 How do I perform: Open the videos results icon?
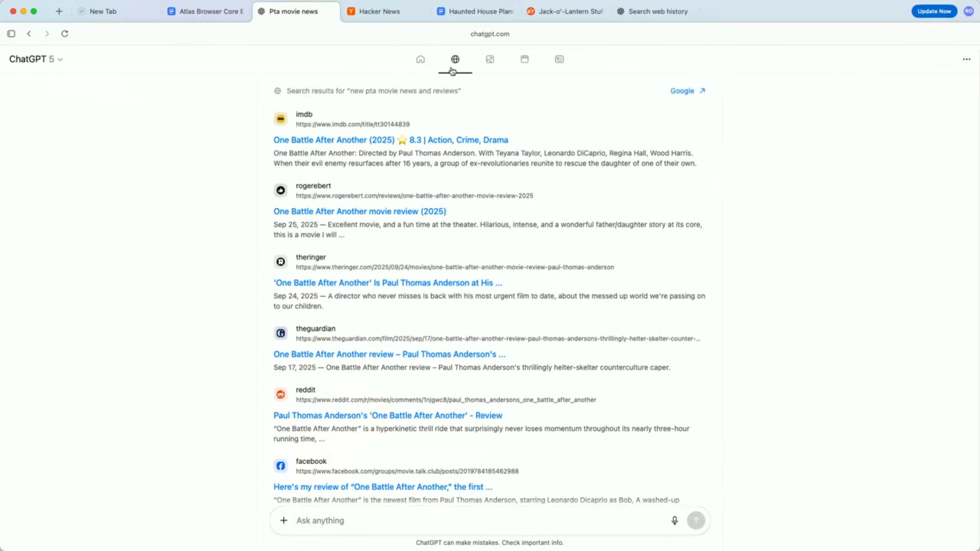[524, 59]
